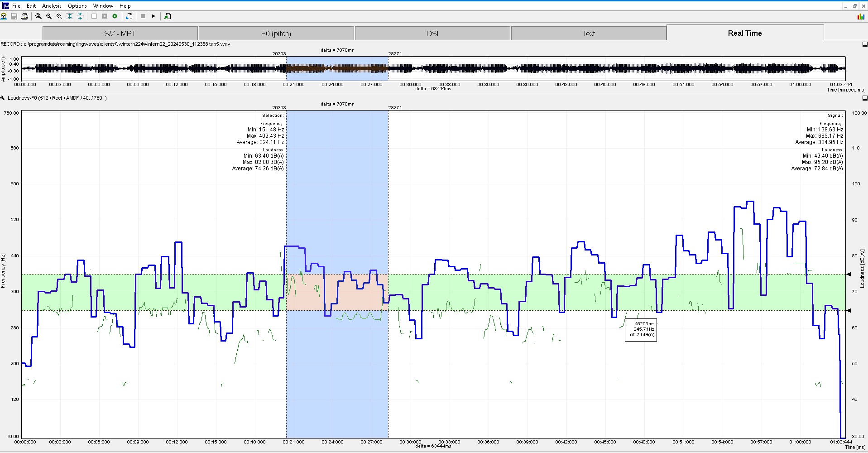868x453 pixels.
Task: Click the expand vertical scale icon
Action: 70,16
